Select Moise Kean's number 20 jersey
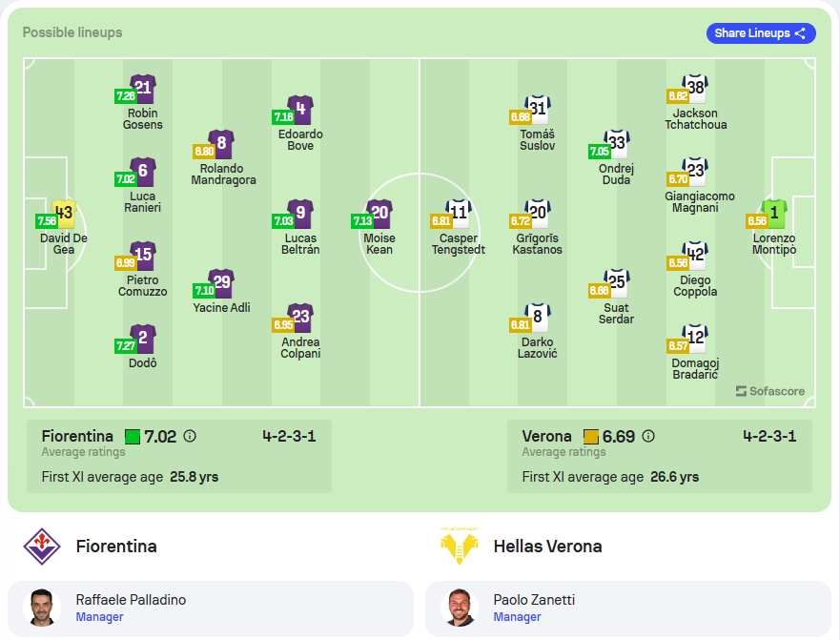The image size is (840, 640). coord(379,214)
